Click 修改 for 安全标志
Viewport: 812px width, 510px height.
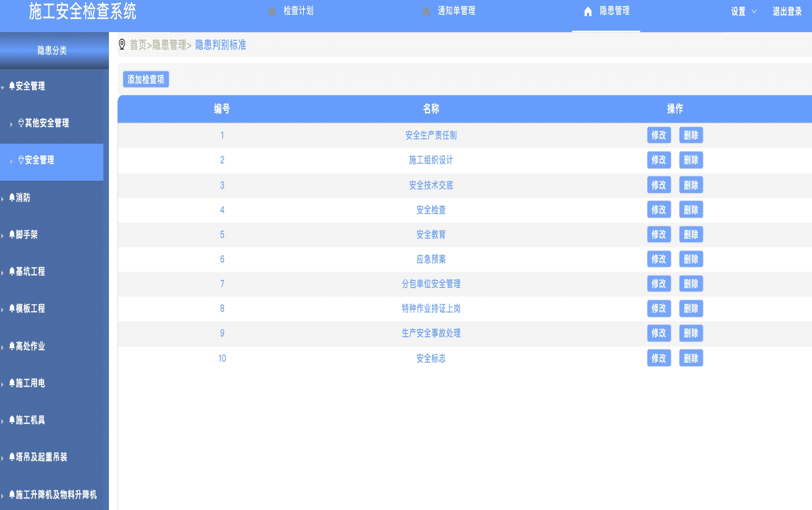[659, 358]
